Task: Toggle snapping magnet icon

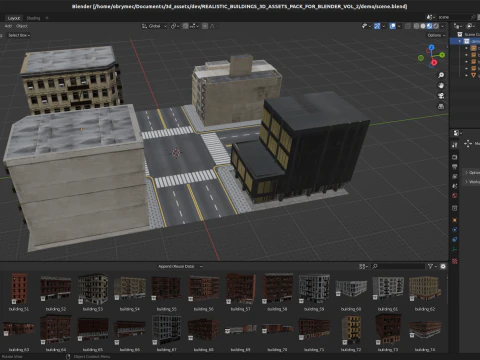Action: 185,26
